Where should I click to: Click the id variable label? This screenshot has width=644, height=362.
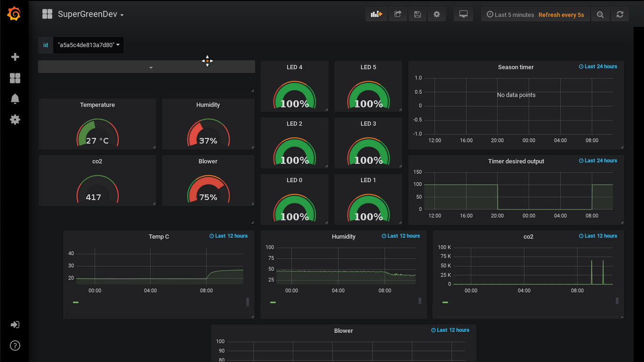click(46, 45)
